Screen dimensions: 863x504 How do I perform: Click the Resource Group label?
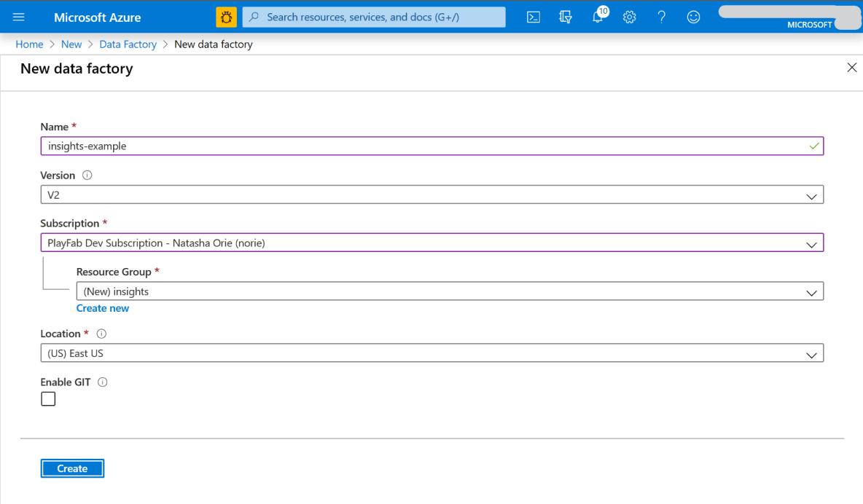[114, 272]
